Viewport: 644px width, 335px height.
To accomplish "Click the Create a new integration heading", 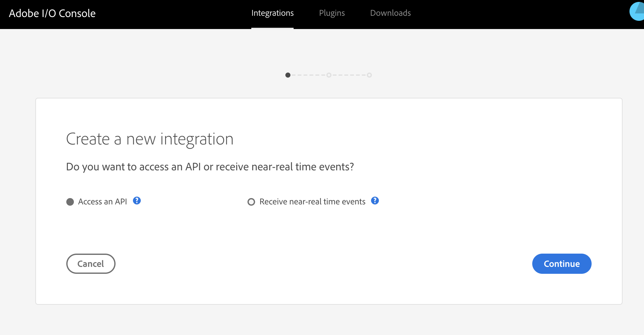I will click(x=150, y=139).
